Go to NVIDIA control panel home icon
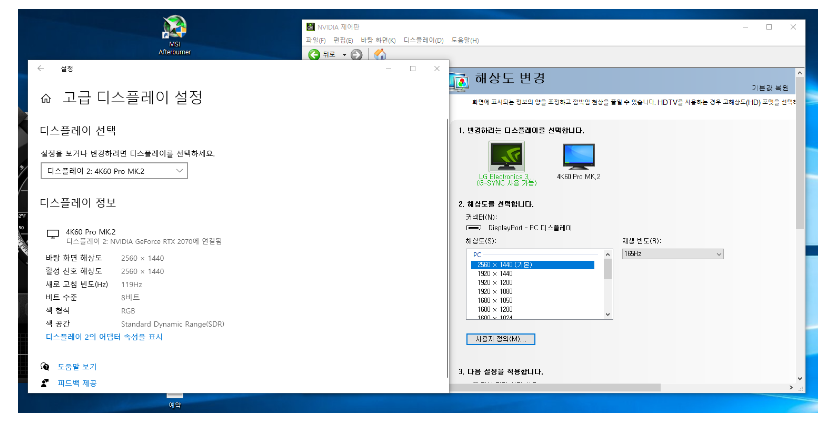835x422 pixels. point(380,54)
